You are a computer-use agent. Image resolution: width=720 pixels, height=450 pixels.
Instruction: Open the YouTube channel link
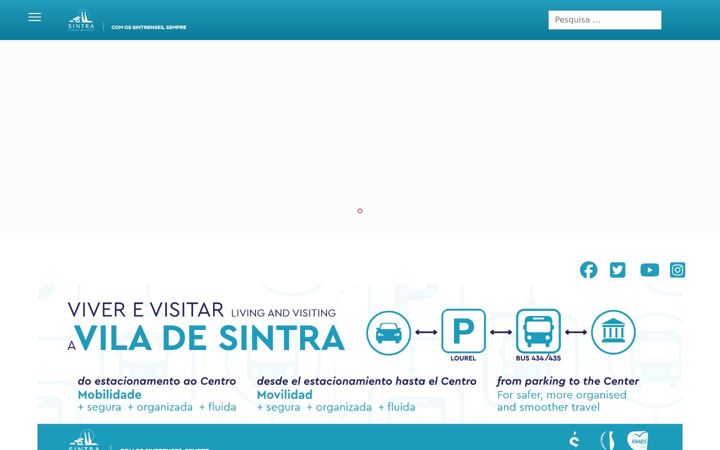tap(649, 270)
